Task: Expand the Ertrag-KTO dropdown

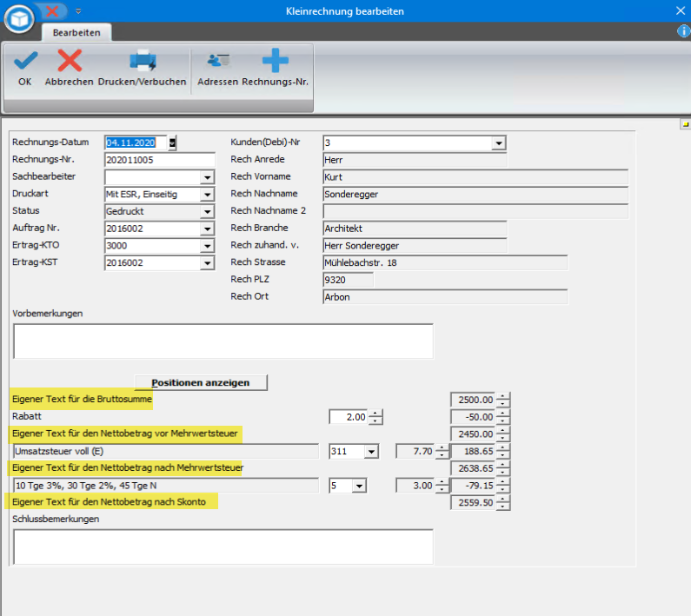Action: point(207,246)
